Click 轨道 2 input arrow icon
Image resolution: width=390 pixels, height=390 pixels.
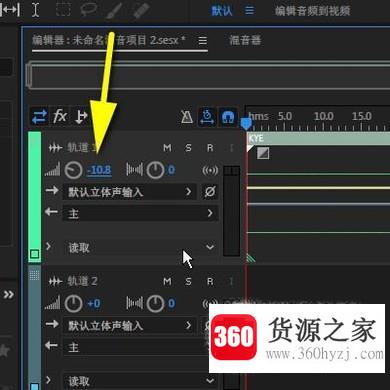click(x=52, y=324)
